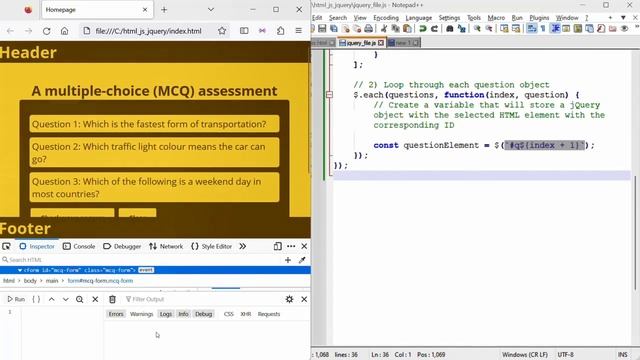The image size is (640, 360).
Task: Click the Filter Output field
Action: (202, 299)
